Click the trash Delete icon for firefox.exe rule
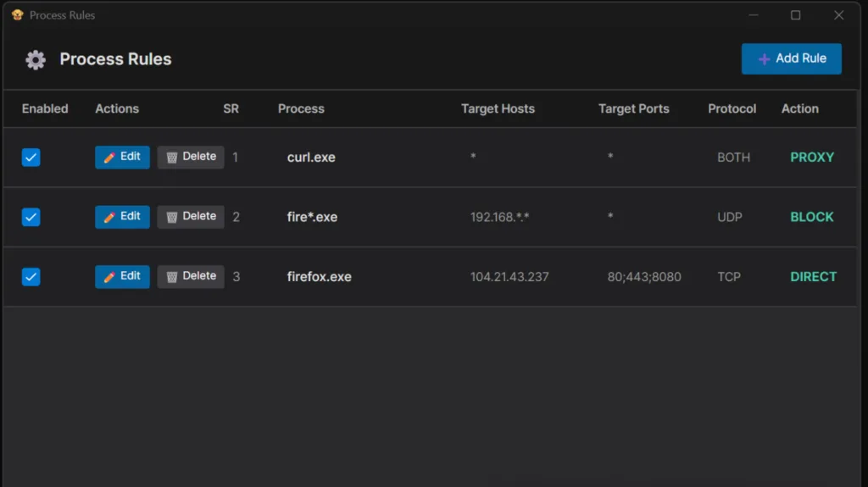Viewport: 868px width, 487px height. coord(172,277)
